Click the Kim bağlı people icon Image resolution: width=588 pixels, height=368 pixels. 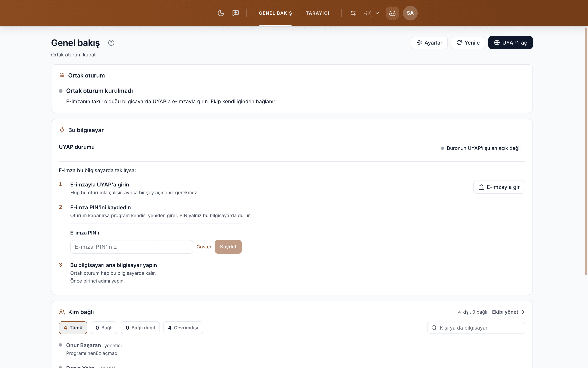coord(62,312)
